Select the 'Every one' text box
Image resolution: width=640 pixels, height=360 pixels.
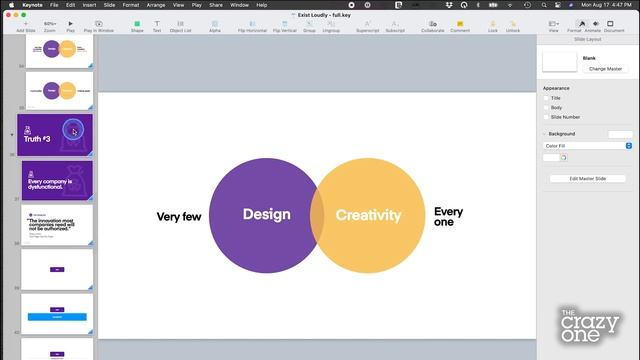click(448, 217)
